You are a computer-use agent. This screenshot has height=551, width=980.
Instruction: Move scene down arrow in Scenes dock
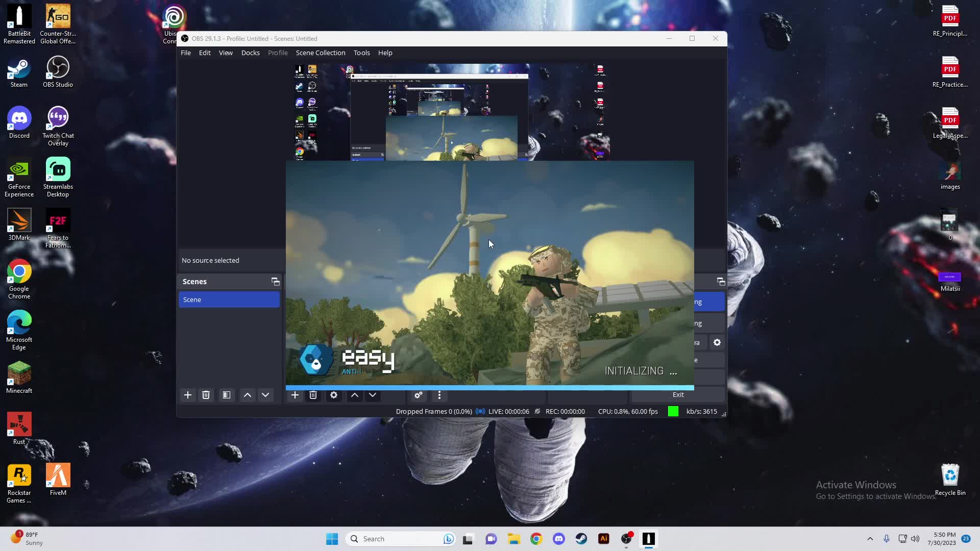tap(265, 395)
